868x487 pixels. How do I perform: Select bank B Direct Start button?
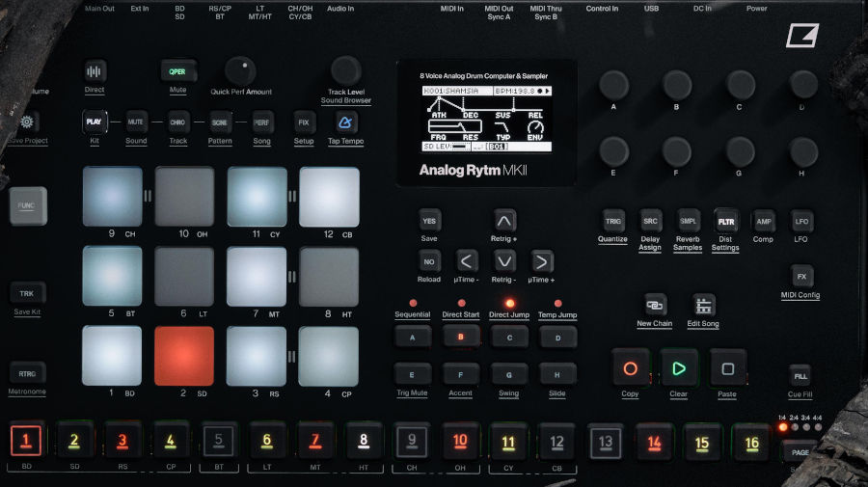point(461,337)
